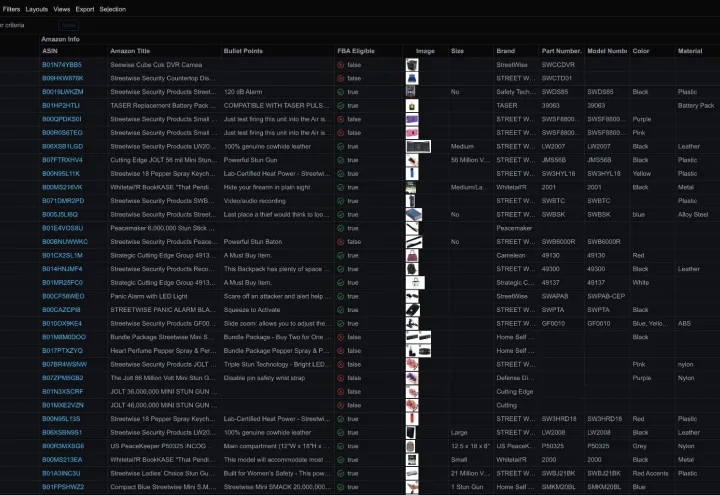Select brand cell 'Cameleon'

click(511, 255)
